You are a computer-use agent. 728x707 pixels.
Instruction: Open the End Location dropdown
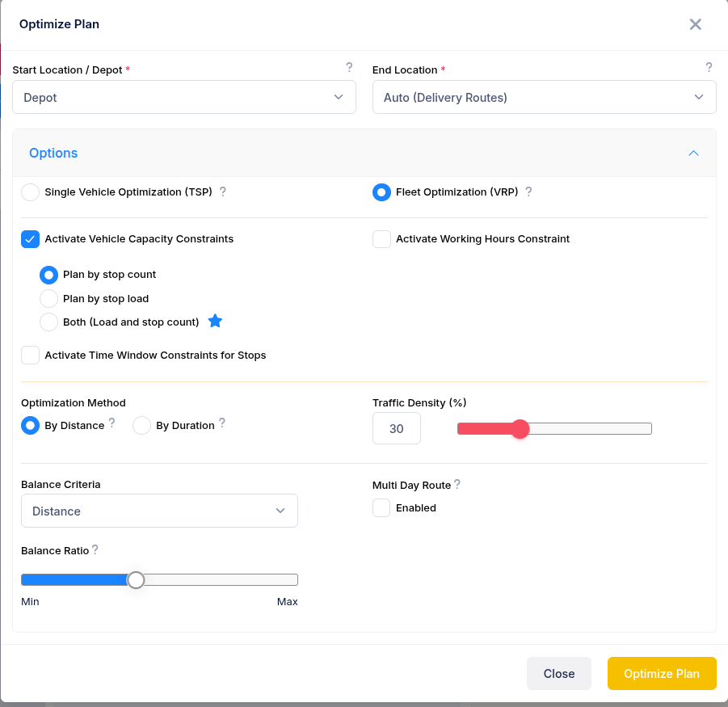tap(544, 97)
